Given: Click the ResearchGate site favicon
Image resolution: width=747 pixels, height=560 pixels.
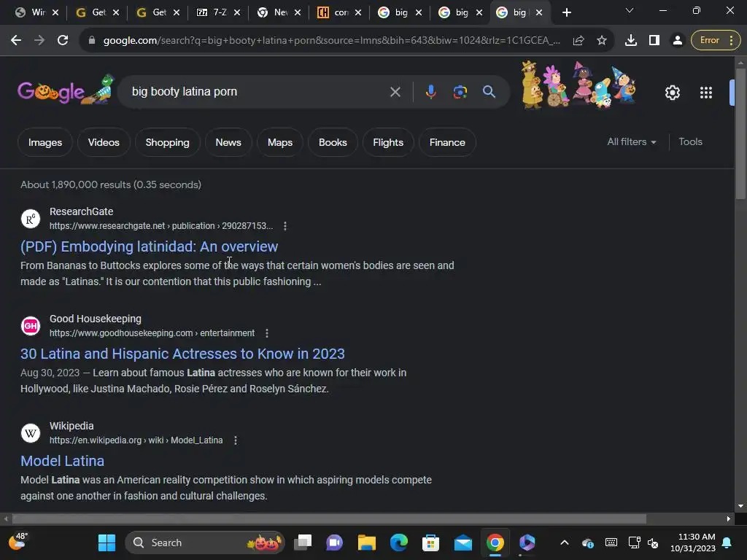Looking at the screenshot, I should [x=31, y=219].
